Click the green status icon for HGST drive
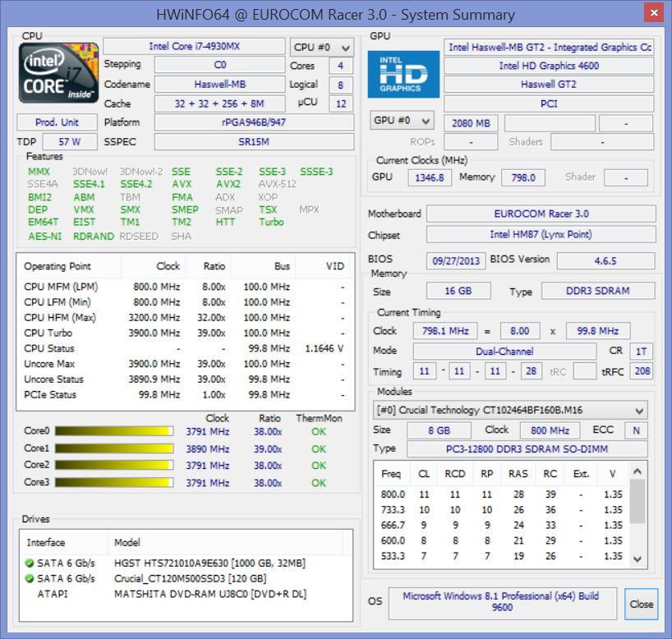The height and width of the screenshot is (639, 672). point(29,563)
